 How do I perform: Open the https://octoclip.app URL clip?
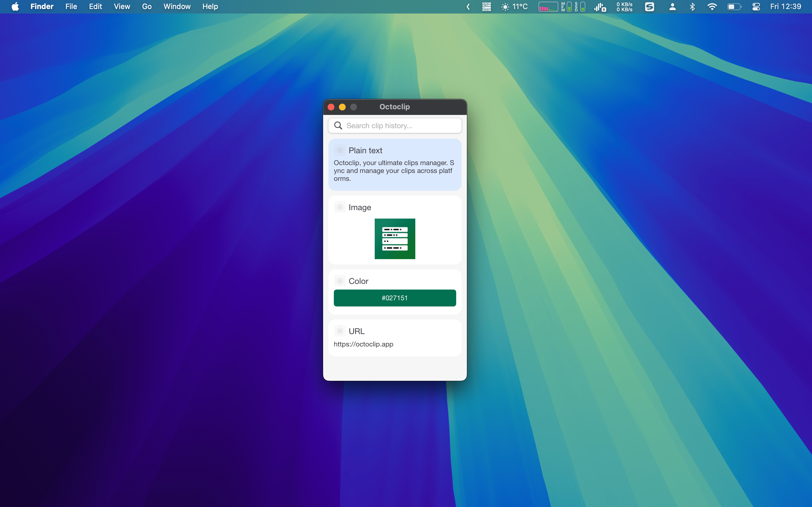coord(363,344)
